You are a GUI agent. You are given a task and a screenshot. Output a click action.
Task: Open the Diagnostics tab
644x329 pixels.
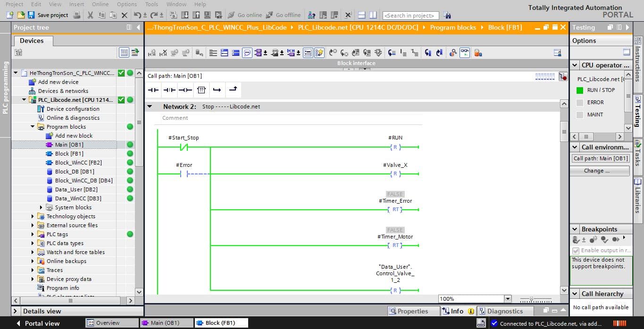(505, 311)
